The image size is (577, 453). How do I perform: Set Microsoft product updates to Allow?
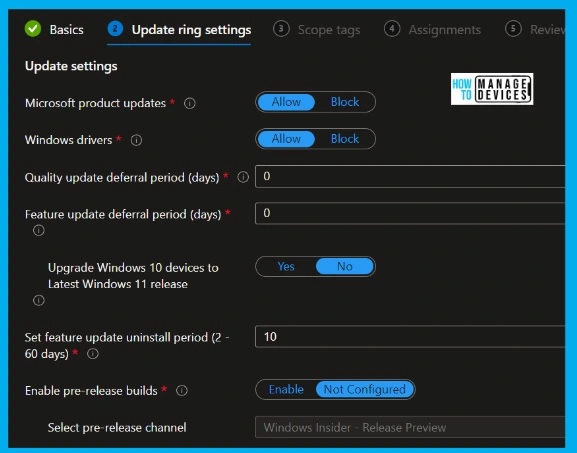(x=286, y=102)
